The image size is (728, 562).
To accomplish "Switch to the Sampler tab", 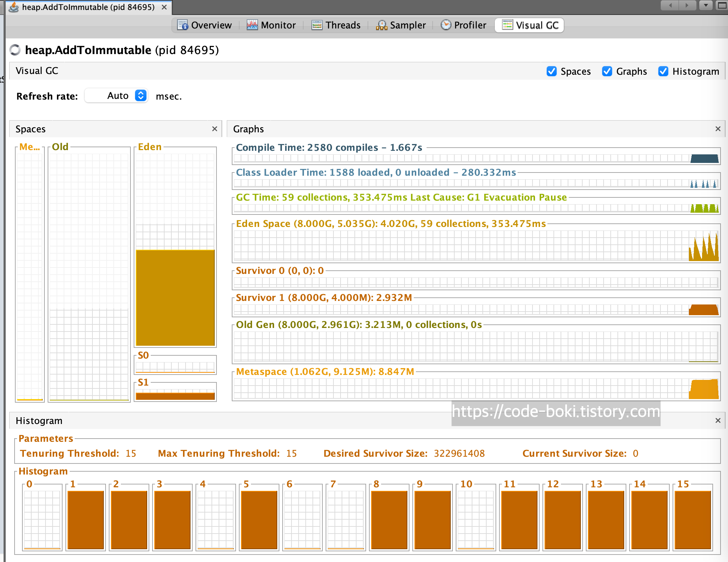I will (401, 25).
